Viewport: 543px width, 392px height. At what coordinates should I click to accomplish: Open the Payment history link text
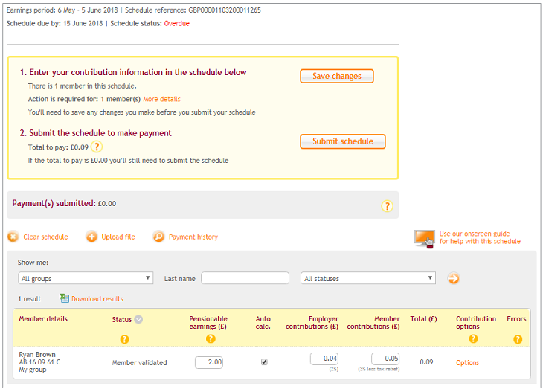click(193, 237)
